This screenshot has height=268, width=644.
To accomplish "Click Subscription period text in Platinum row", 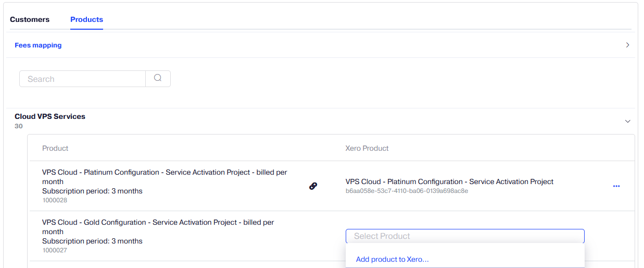I will [x=92, y=191].
